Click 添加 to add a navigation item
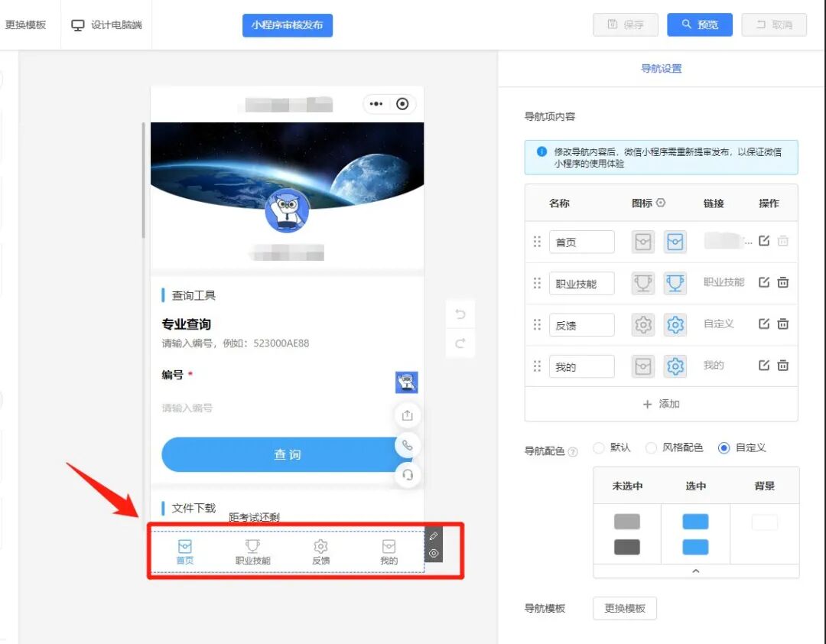Screen dimensions: 826x644 pos(661,404)
